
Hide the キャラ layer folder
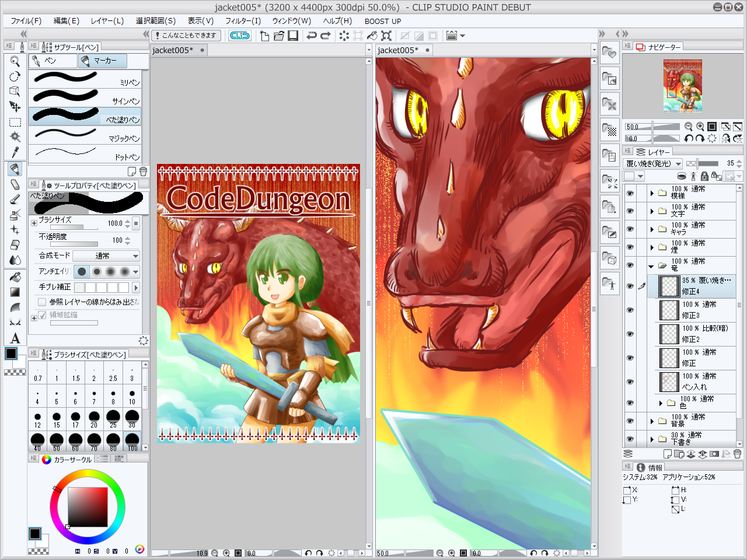point(630,229)
